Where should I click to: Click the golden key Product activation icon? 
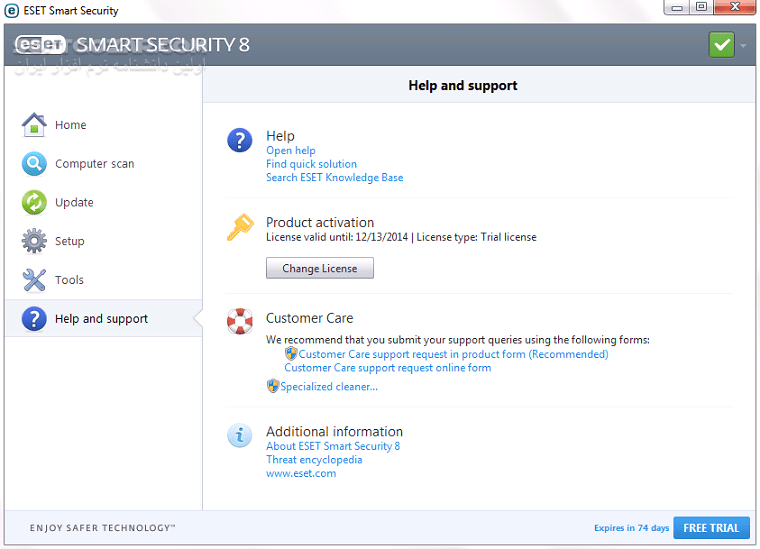(x=240, y=227)
